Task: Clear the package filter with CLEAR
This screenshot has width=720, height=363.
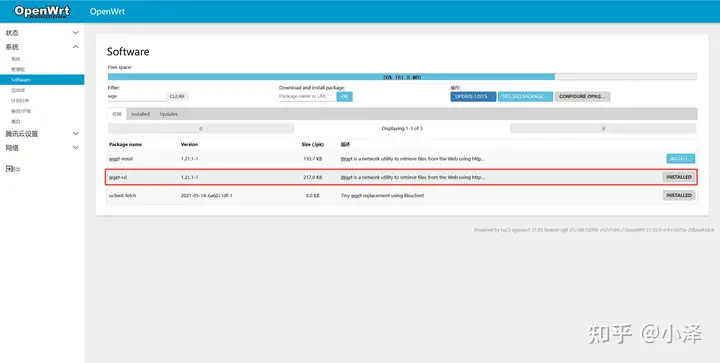Action: [177, 96]
